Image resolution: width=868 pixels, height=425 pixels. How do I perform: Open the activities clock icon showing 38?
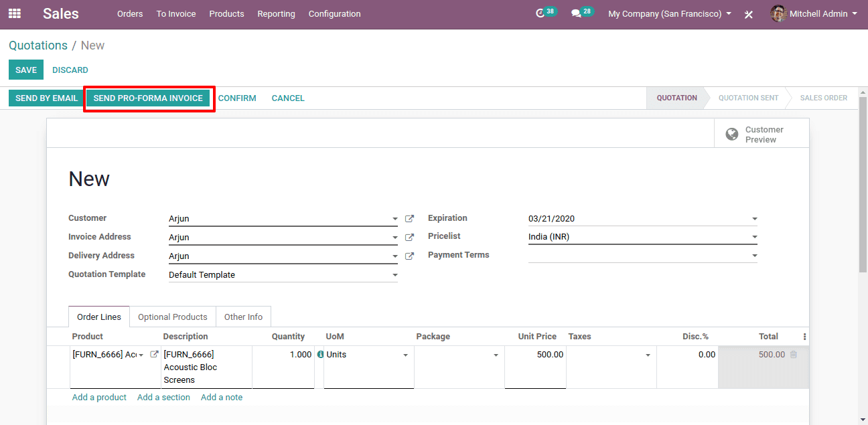[541, 13]
